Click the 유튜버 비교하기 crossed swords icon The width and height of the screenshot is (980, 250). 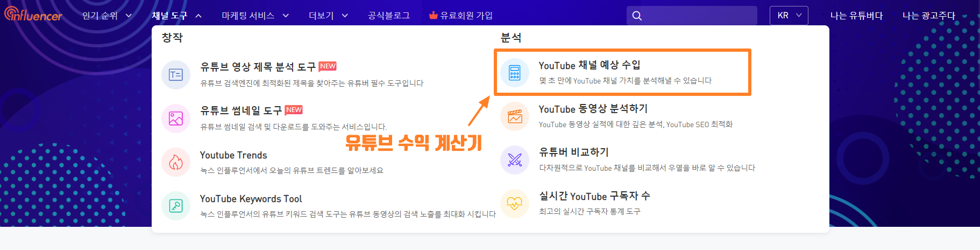pyautogui.click(x=515, y=159)
